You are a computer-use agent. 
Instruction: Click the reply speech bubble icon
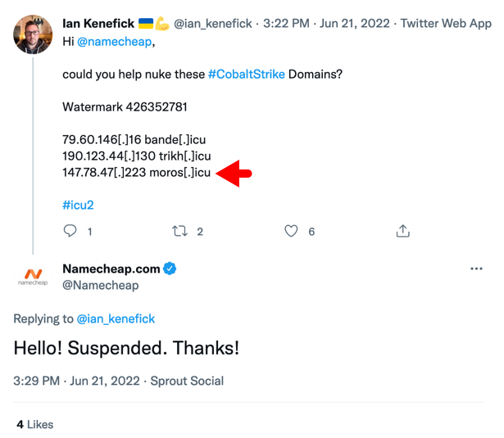pos(70,232)
